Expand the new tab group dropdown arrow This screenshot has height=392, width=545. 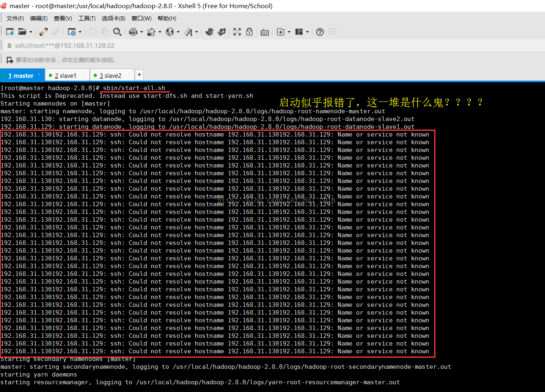[x=289, y=32]
